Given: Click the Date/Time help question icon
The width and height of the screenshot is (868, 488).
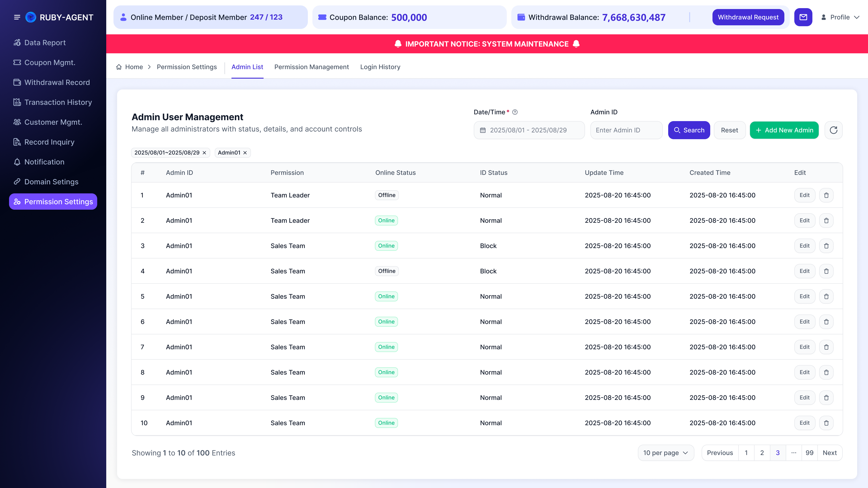Looking at the screenshot, I should point(515,112).
